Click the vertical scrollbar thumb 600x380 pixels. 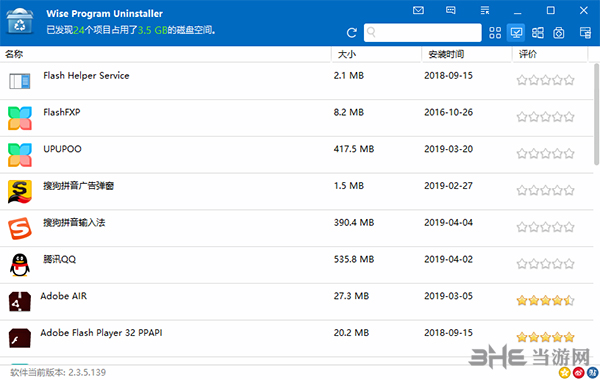point(597,114)
